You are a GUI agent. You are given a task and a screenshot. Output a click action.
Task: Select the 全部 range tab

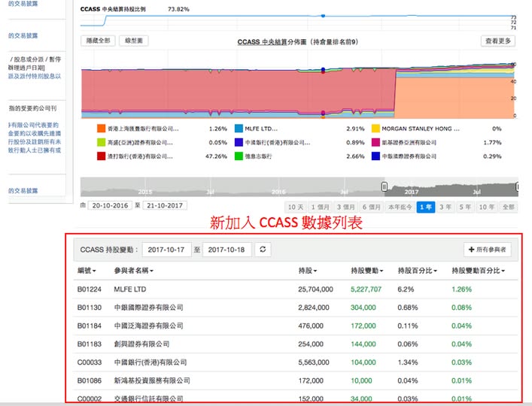[508, 207]
